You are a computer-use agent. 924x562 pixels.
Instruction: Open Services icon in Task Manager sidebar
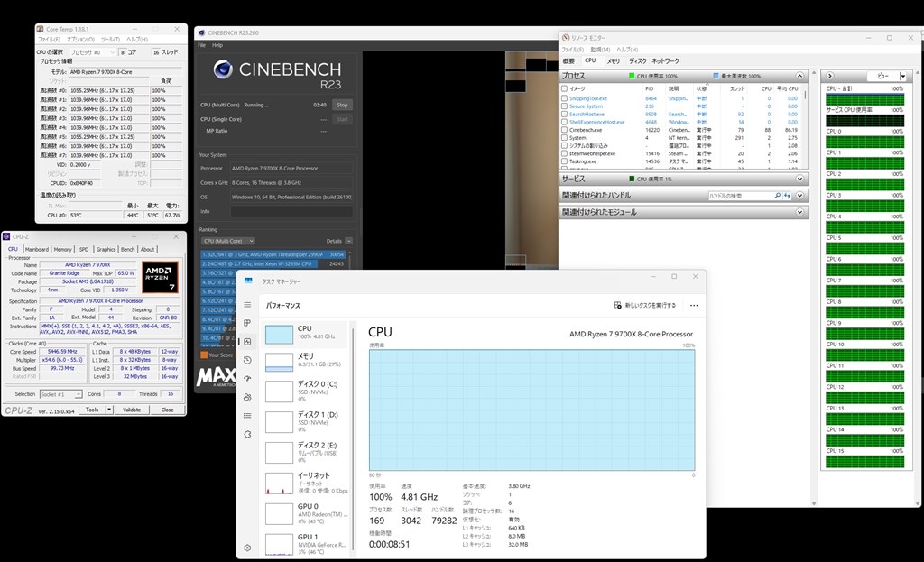pos(247,434)
